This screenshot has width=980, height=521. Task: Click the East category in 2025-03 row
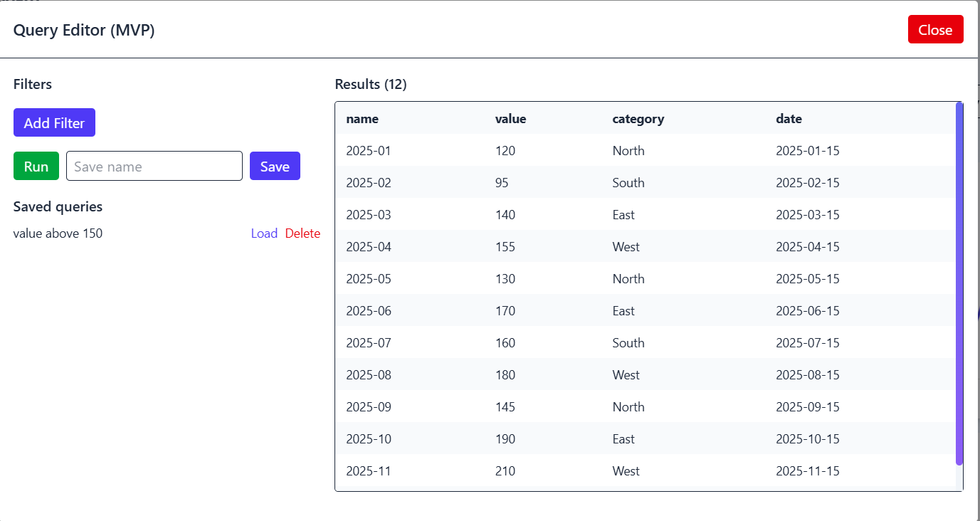click(623, 215)
